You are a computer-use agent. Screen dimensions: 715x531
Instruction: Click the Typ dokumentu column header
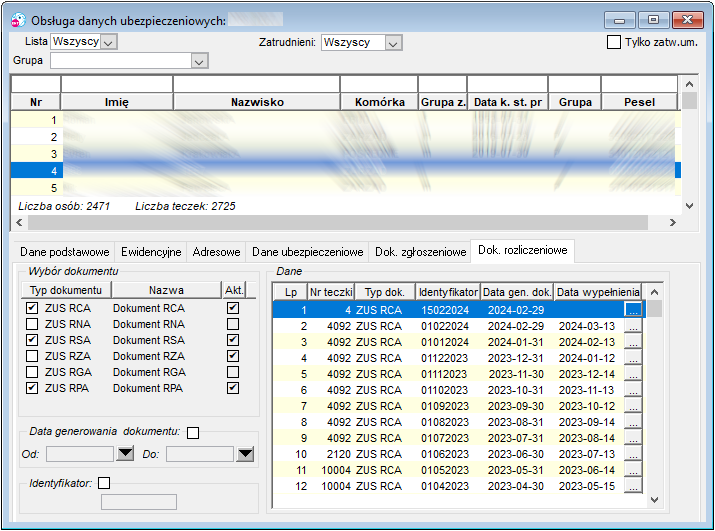[66, 290]
